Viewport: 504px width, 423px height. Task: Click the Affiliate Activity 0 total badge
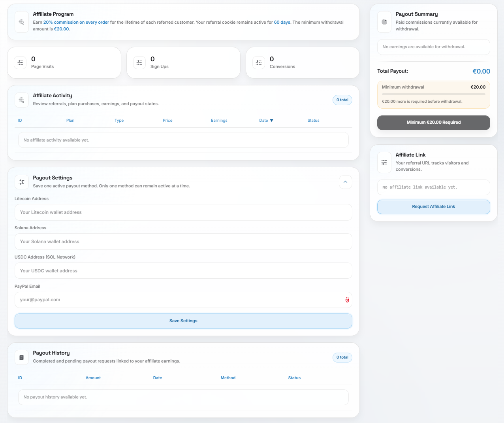(342, 100)
